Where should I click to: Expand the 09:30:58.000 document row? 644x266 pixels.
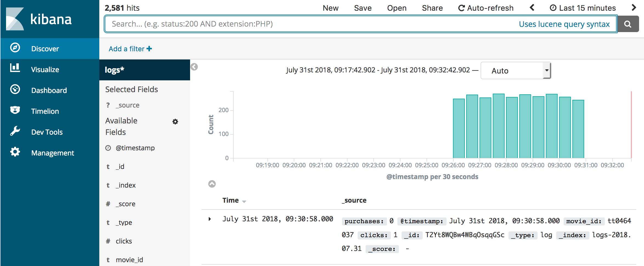tap(210, 219)
